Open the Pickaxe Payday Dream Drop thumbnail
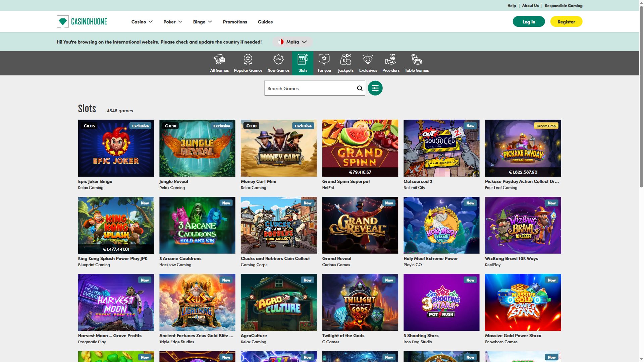This screenshot has height=362, width=644. click(x=523, y=148)
